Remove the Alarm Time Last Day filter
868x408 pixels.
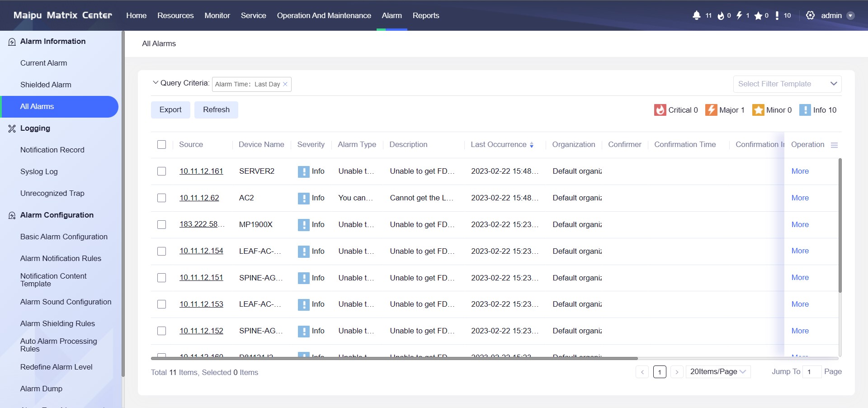pos(285,84)
